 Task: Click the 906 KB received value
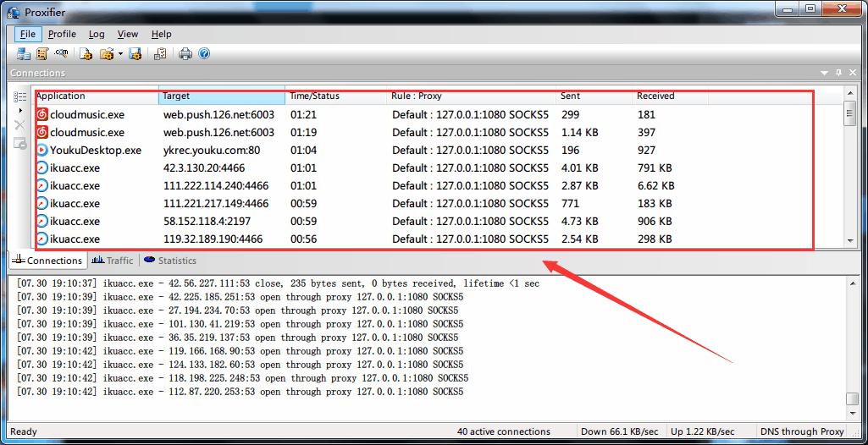(x=655, y=221)
